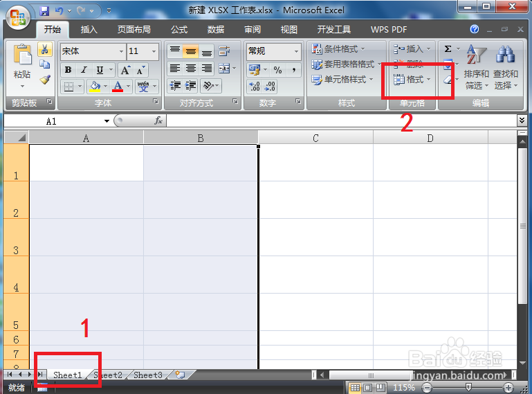This screenshot has height=394, width=532.
Task: Open the AutoSum sigma function
Action: coord(448,49)
